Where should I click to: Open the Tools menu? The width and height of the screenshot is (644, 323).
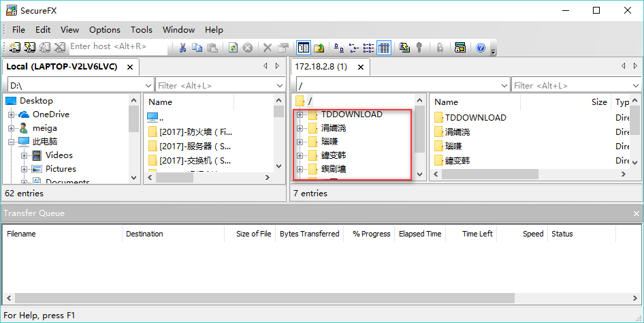tap(142, 29)
